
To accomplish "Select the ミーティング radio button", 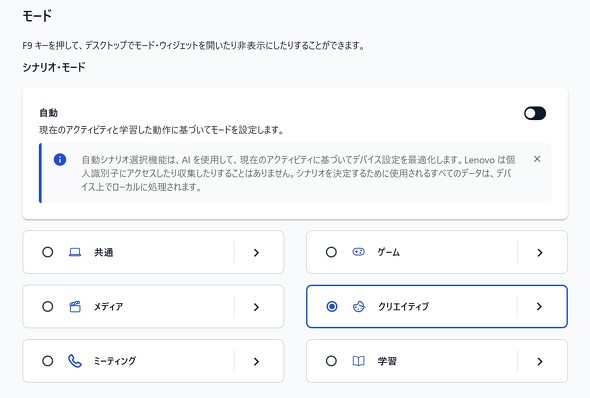I will pos(47,361).
